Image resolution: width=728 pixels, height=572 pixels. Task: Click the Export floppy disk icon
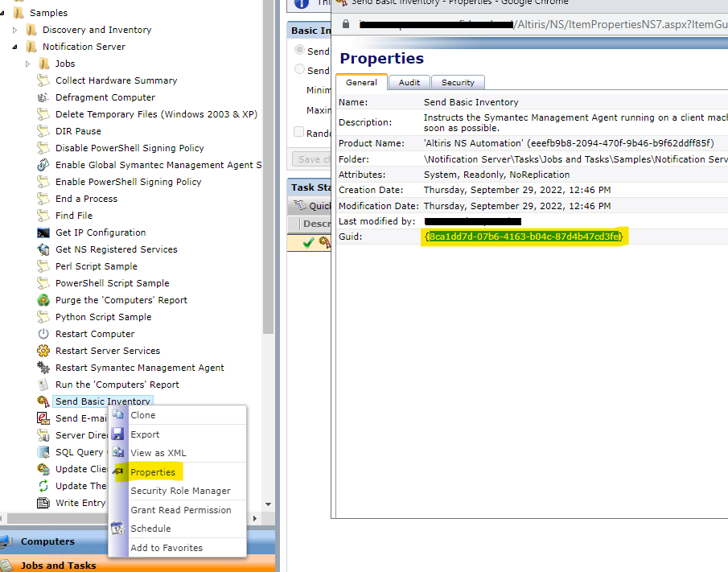coord(118,434)
